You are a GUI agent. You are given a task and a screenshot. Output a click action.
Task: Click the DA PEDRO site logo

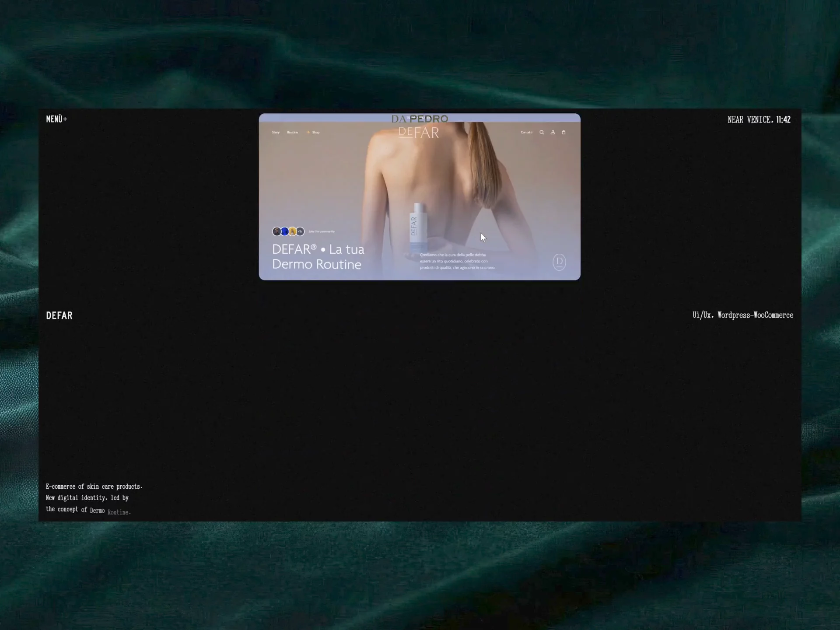point(420,119)
